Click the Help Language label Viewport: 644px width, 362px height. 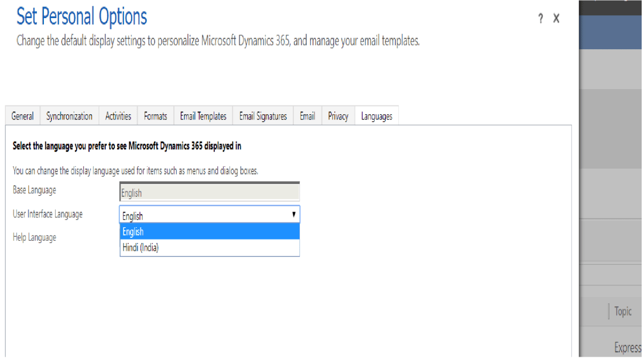click(x=35, y=237)
